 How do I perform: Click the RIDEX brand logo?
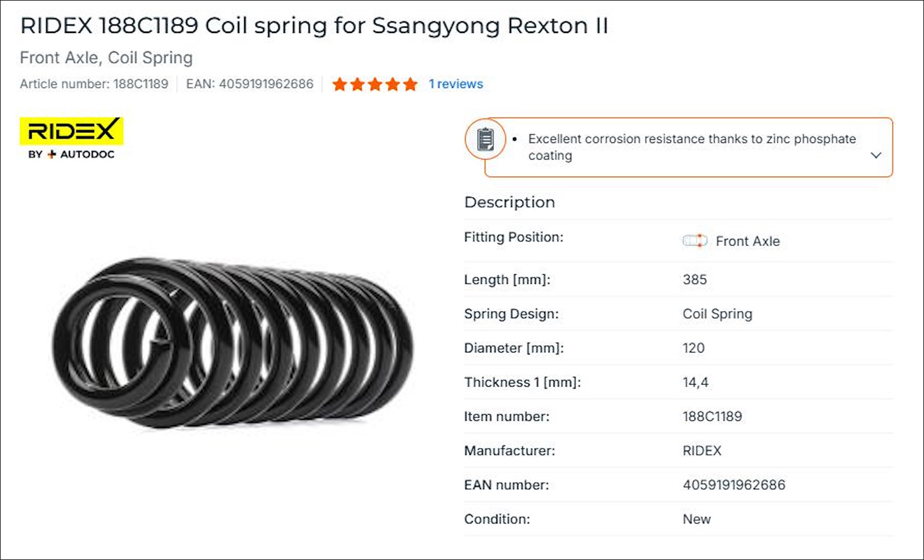(x=70, y=132)
